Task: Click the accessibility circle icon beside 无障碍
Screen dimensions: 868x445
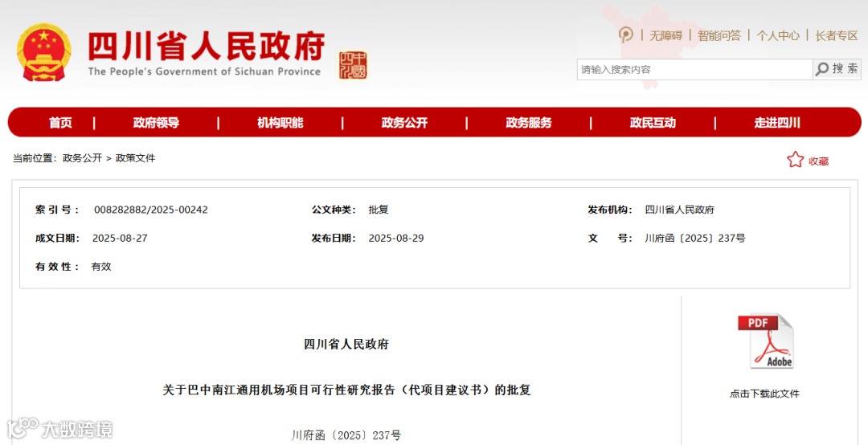Action: tap(625, 35)
